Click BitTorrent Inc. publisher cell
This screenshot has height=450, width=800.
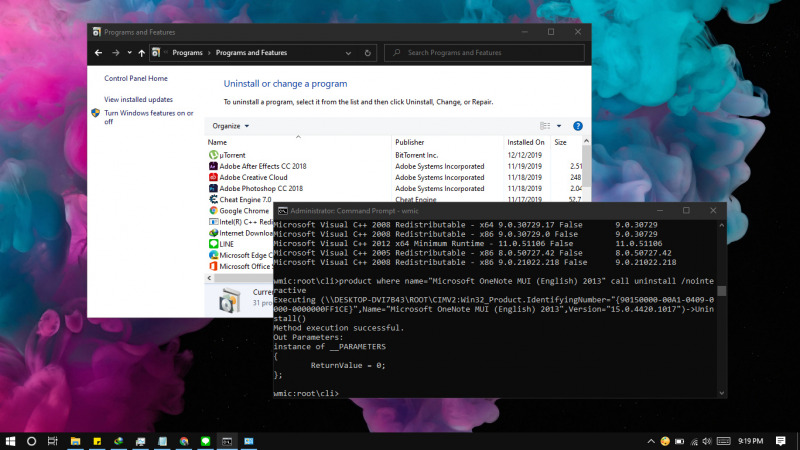[x=416, y=155]
